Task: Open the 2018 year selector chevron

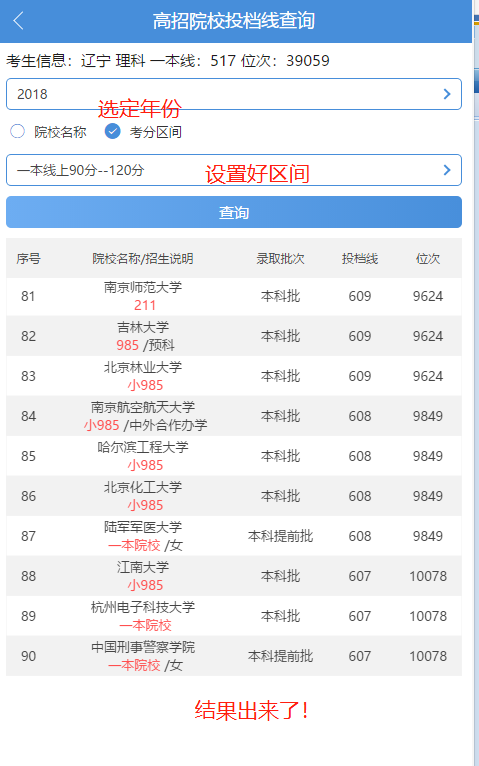Action: click(447, 94)
